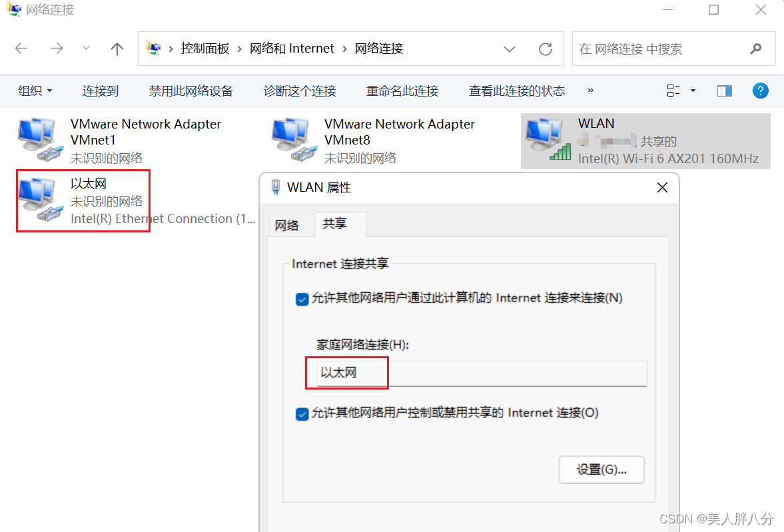Click the search magnifier icon
This screenshot has height=532, width=784.
click(x=755, y=49)
